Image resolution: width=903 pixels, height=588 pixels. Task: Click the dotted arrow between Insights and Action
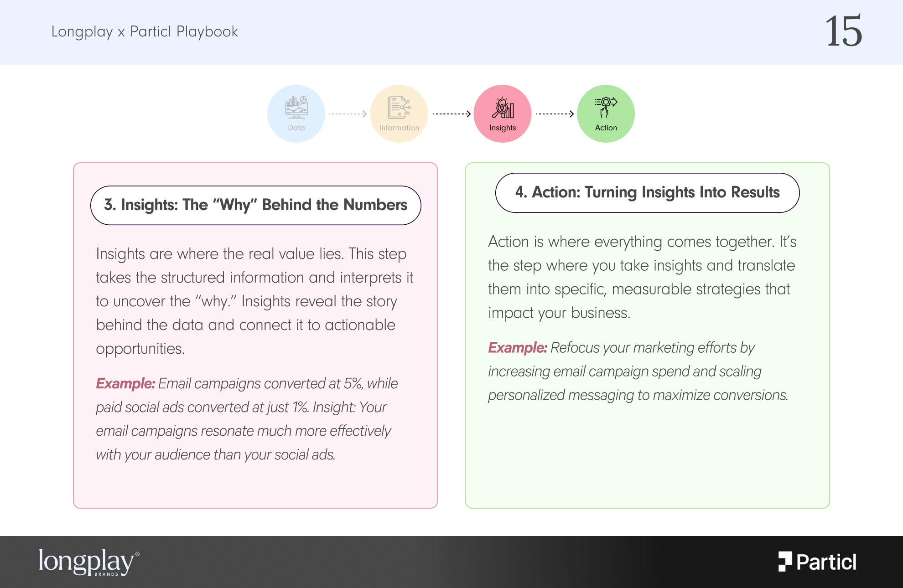[x=555, y=113]
